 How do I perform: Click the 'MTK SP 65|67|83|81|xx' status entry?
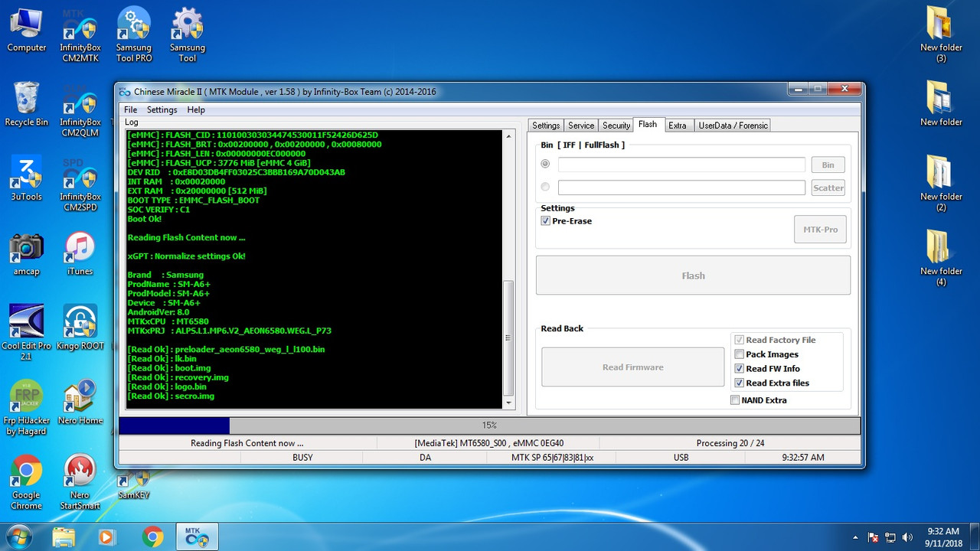[x=552, y=458]
